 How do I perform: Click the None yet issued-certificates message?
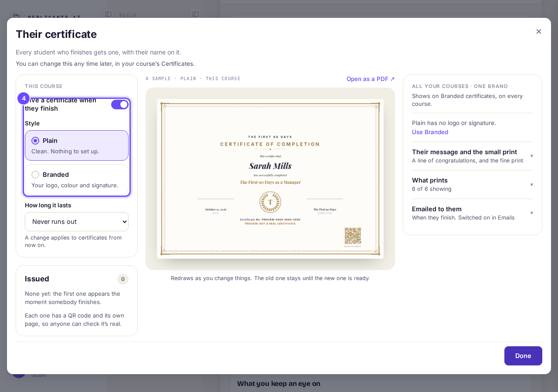72,298
